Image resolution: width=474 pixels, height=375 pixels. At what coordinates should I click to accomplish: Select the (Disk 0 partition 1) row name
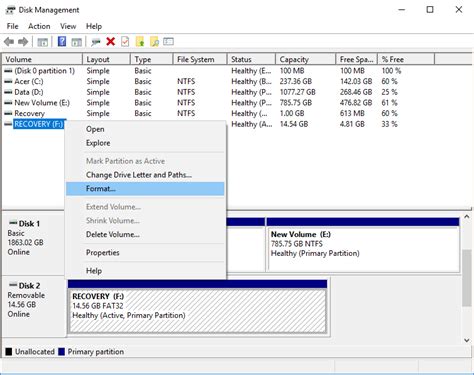click(x=45, y=71)
